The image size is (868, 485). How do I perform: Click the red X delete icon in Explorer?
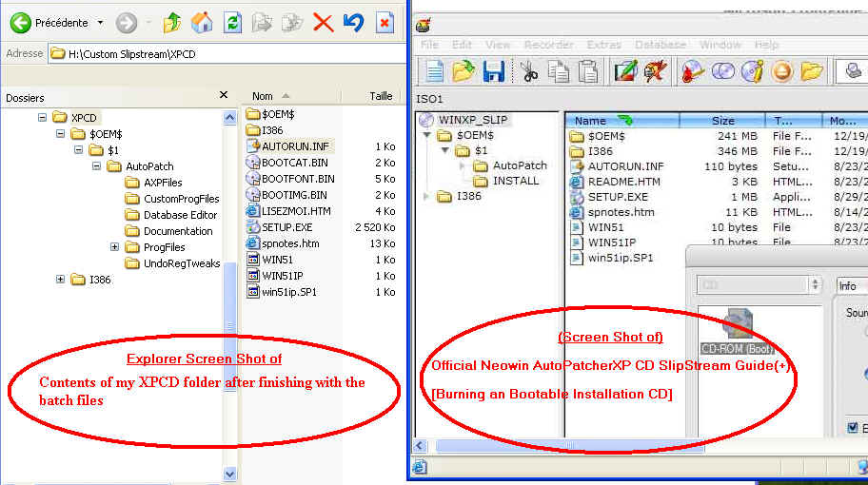323,23
